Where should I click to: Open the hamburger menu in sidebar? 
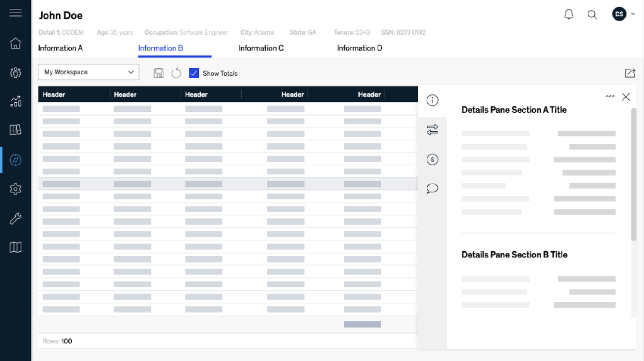click(15, 13)
